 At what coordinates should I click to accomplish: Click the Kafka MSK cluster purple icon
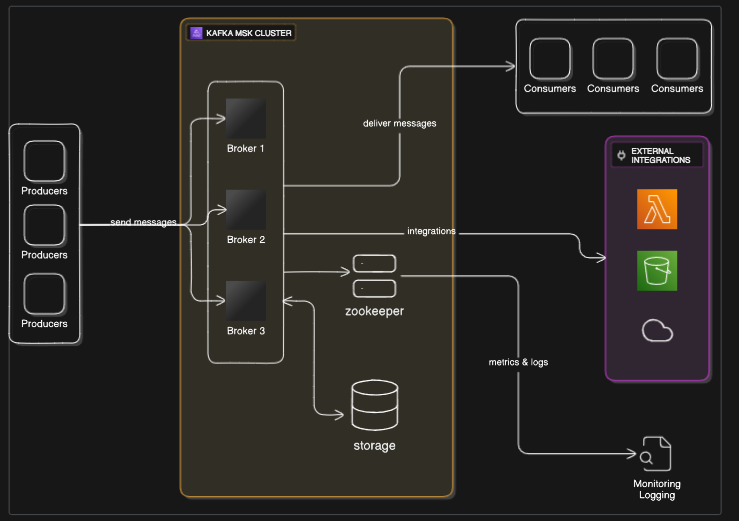(196, 33)
